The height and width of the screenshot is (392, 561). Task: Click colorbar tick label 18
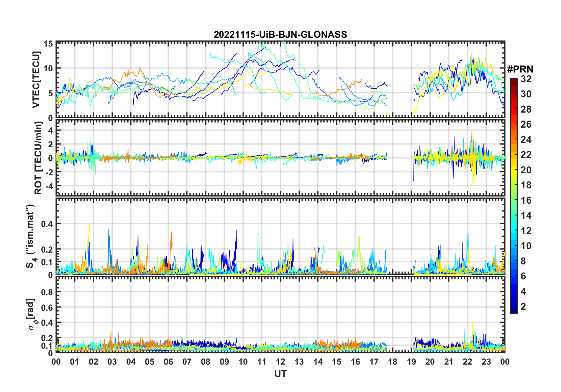526,185
